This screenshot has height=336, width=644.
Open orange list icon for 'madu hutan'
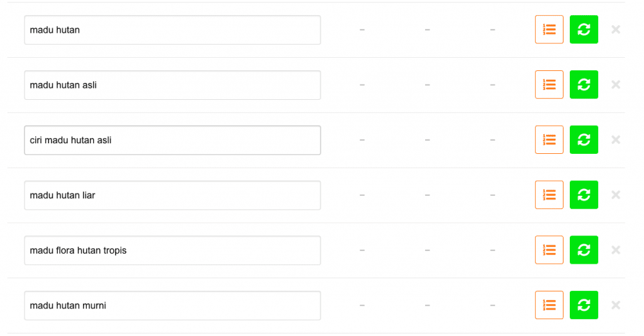click(x=549, y=30)
